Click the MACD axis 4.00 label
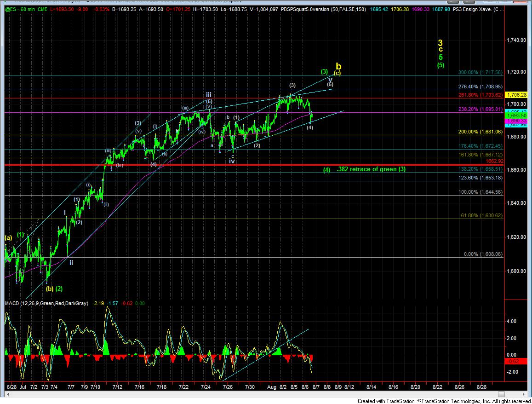Screen dimensions: 532x404 [x=511, y=321]
